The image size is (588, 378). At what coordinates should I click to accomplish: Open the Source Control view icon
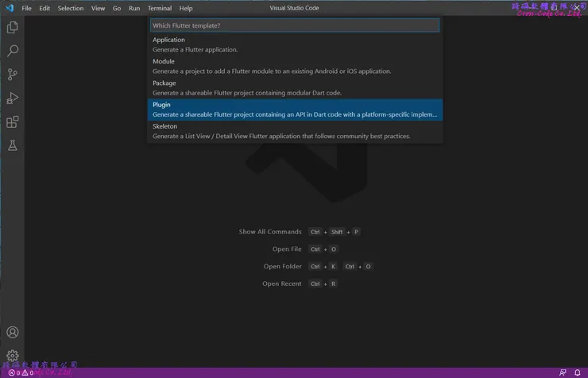pyautogui.click(x=13, y=74)
